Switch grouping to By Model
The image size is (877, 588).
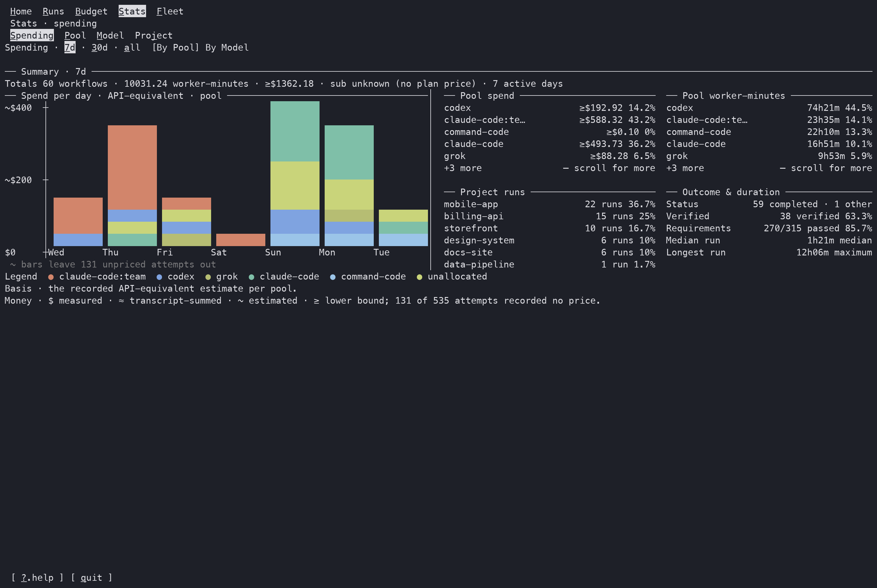pyautogui.click(x=227, y=48)
